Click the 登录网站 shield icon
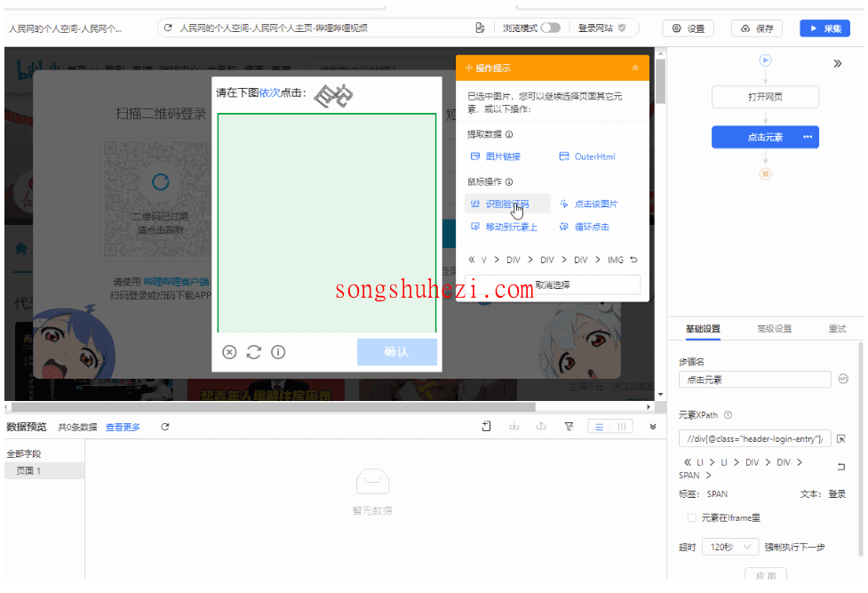The image size is (868, 593). pyautogui.click(x=622, y=28)
